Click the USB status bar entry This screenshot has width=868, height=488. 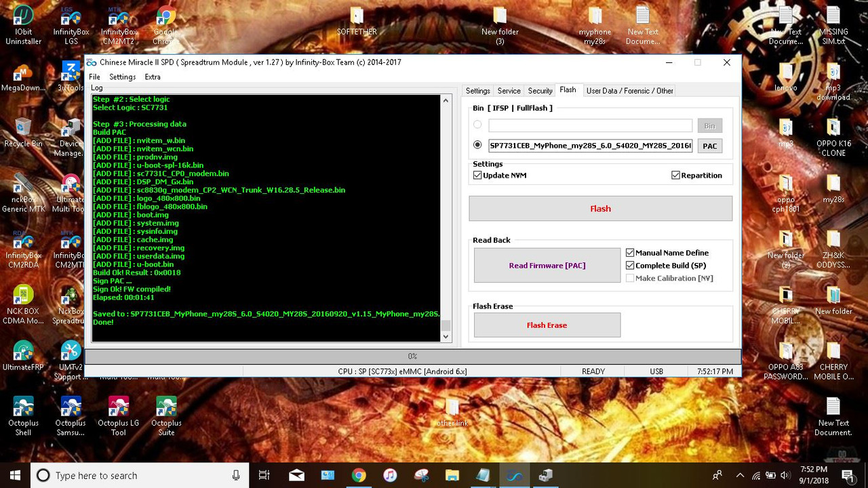tap(656, 371)
